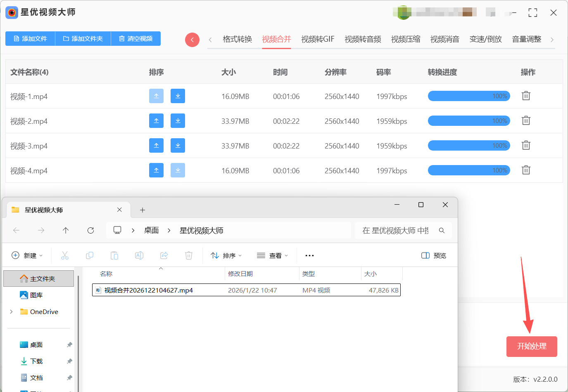Toggle the 预览 preview pane
Viewport: 568px width, 392px height.
434,255
